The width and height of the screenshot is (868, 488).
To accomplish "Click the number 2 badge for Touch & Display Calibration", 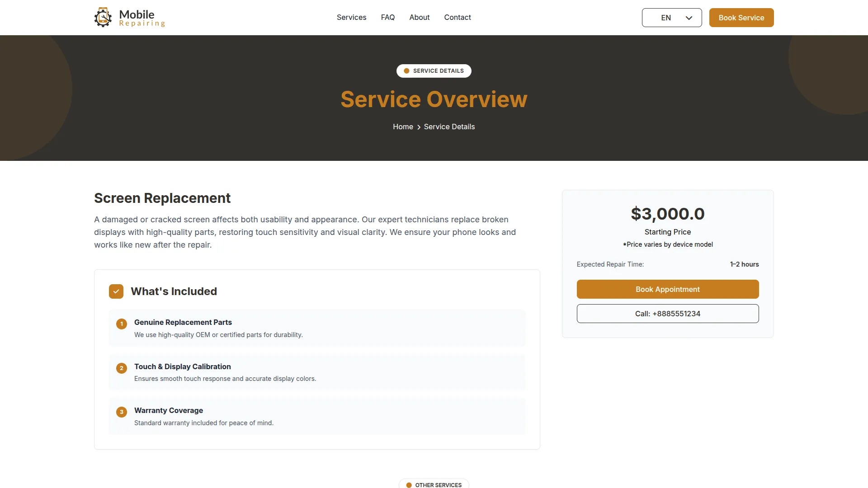I will tap(122, 368).
